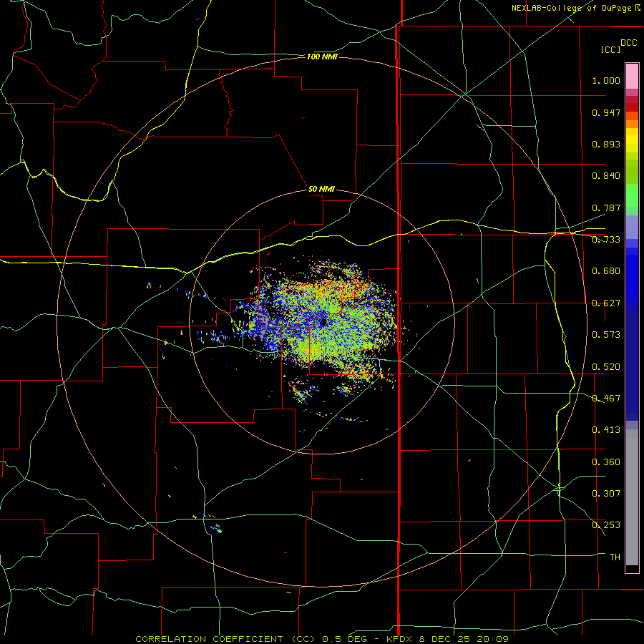Click the 50 NMI range ring label
644x644 pixels.
[321, 190]
